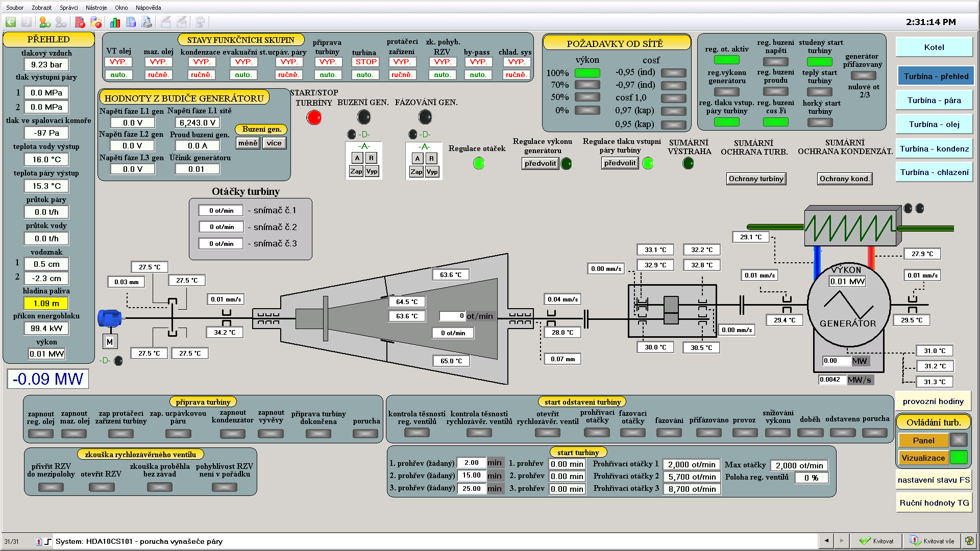Navigate to the Kotel screen
Image resolution: width=980 pixels, height=551 pixels.
pyautogui.click(x=934, y=47)
